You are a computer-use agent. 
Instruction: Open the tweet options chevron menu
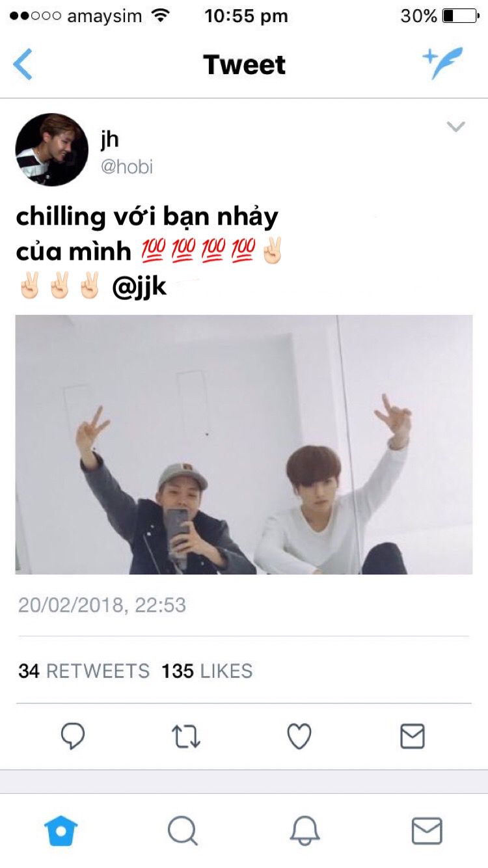coord(456,126)
